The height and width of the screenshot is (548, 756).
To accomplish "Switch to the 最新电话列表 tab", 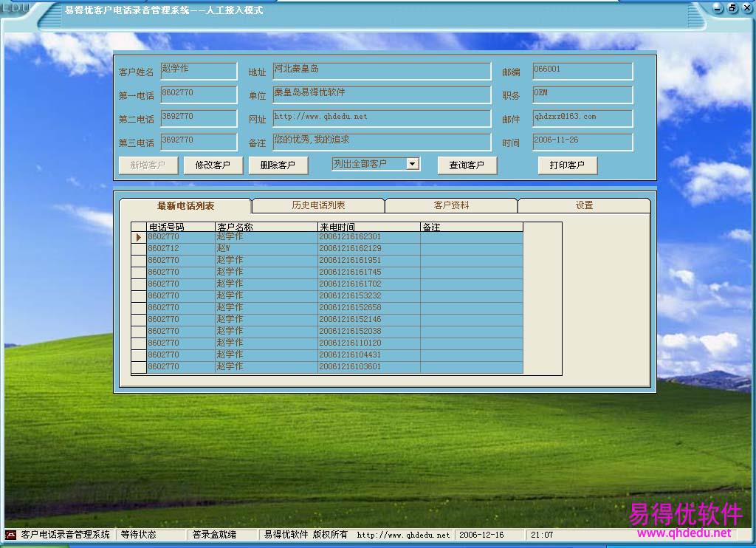I will click(x=185, y=205).
